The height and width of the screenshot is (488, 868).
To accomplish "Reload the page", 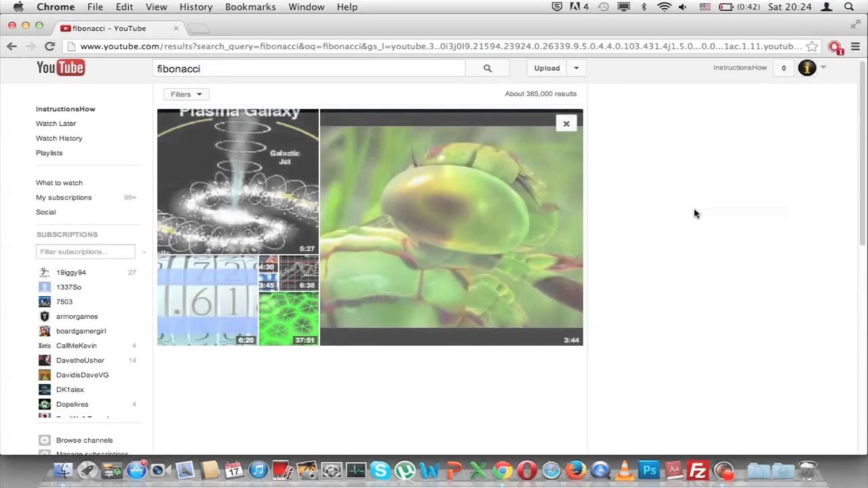I will point(50,46).
